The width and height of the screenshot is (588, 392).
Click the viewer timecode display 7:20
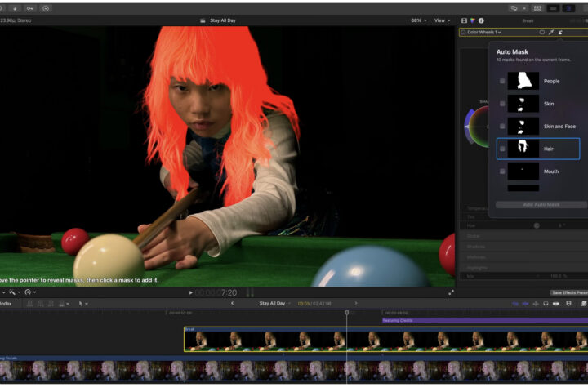[216, 292]
